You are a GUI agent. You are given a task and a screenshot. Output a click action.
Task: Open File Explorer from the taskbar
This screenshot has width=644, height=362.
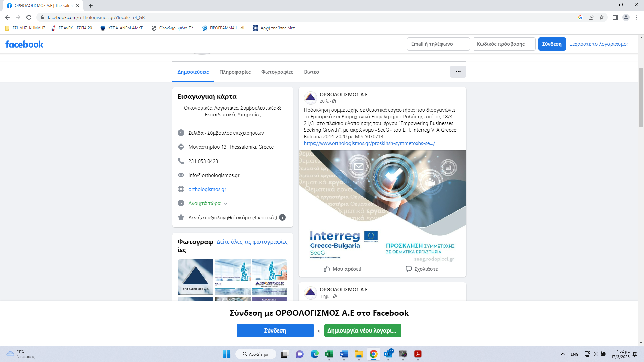click(x=359, y=354)
